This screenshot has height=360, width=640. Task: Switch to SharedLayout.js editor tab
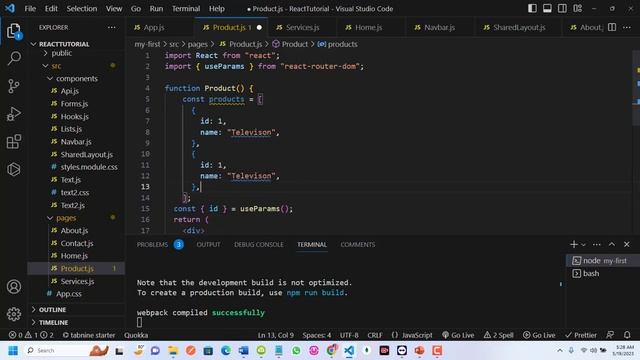click(x=519, y=27)
